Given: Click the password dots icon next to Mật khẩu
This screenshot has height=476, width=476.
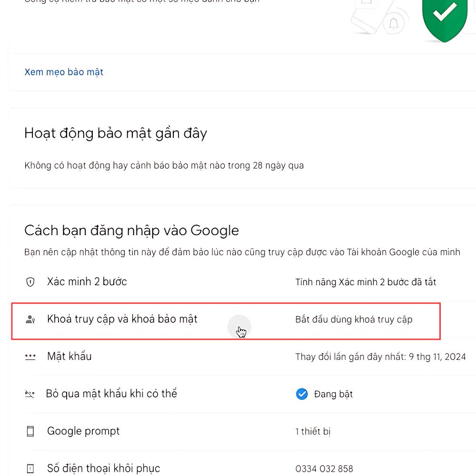Looking at the screenshot, I should [x=30, y=357].
